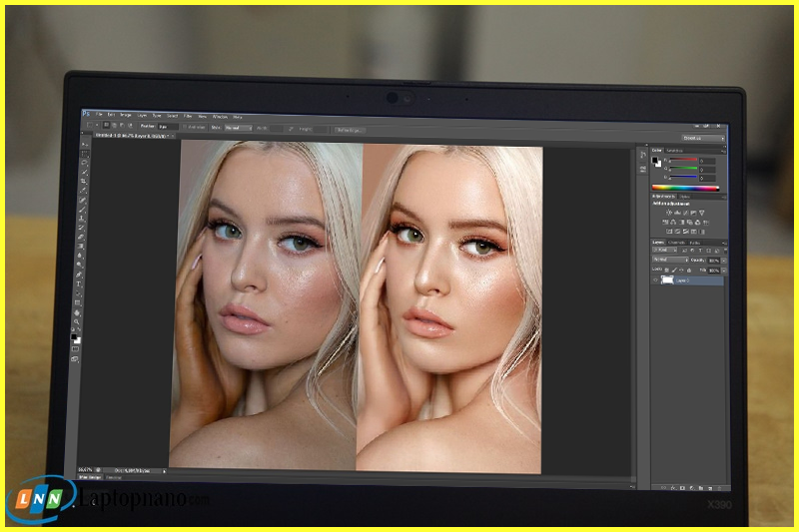Click the Refine Edge button
This screenshot has width=799, height=532.
[x=349, y=130]
